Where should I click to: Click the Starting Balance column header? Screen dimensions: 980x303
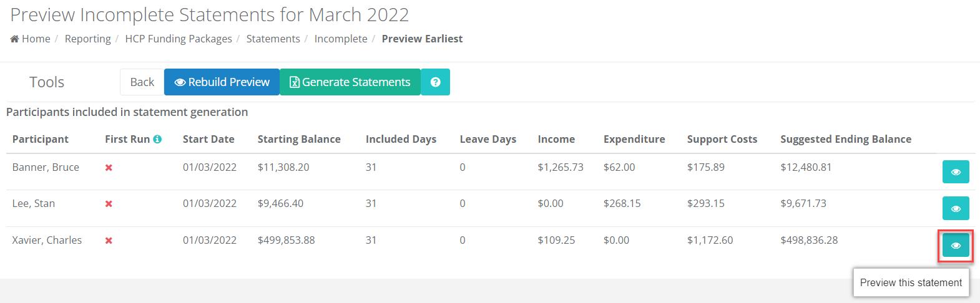pos(299,139)
